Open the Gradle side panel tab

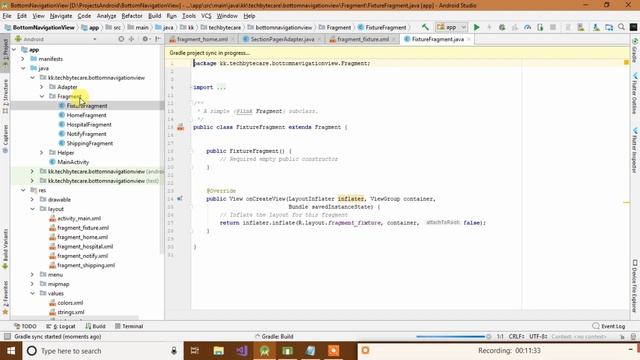[x=635, y=51]
